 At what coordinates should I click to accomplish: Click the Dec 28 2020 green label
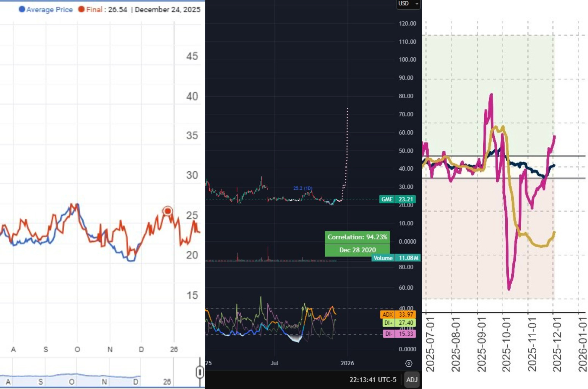pyautogui.click(x=357, y=250)
